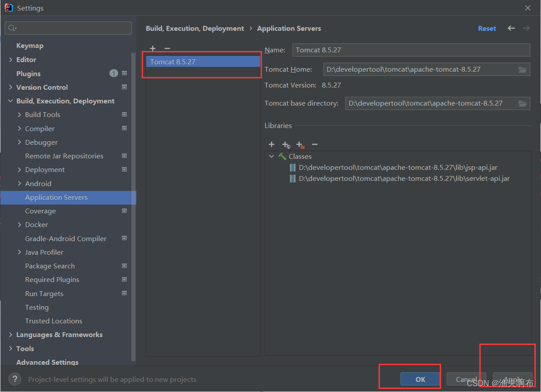541x392 pixels.
Task: Expand the Compiler node
Action: [x=19, y=128]
